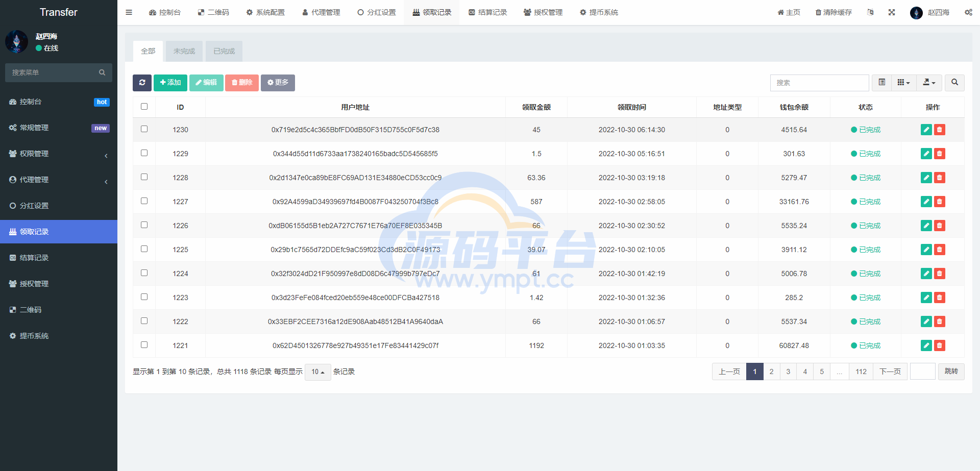Check the checkbox for record 1230

point(144,129)
